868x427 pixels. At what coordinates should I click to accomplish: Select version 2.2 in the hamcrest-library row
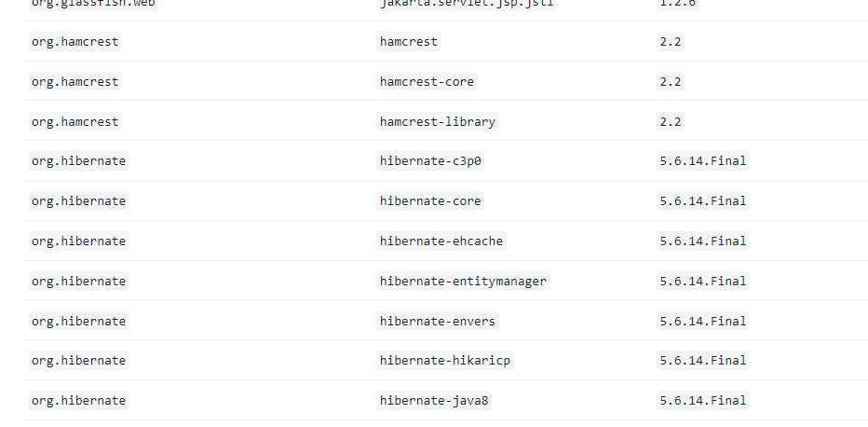(x=671, y=121)
